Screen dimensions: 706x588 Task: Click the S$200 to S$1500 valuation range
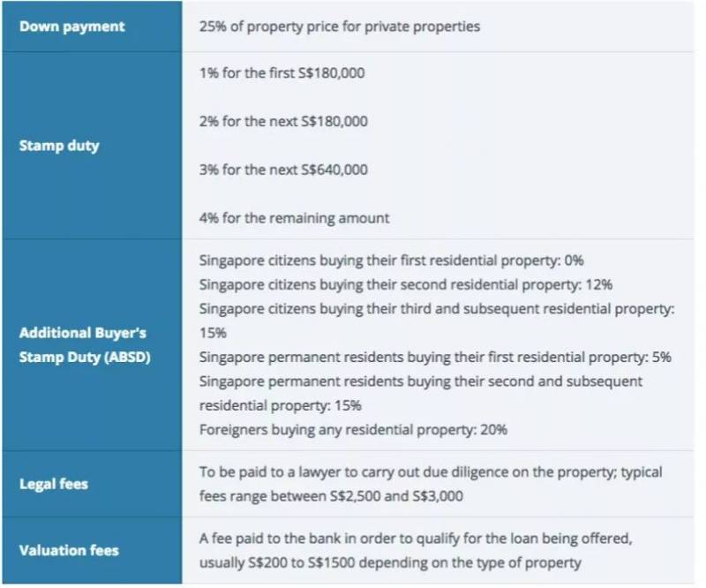point(299,562)
